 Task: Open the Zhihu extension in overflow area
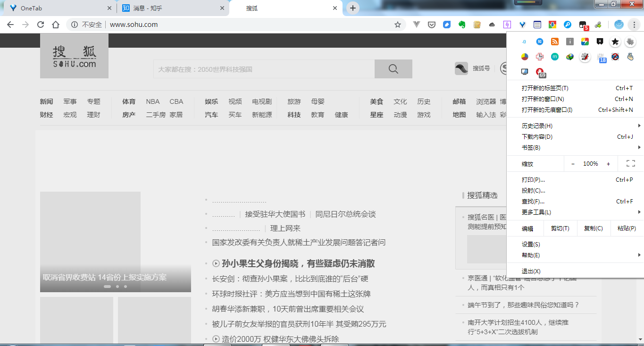click(540, 42)
